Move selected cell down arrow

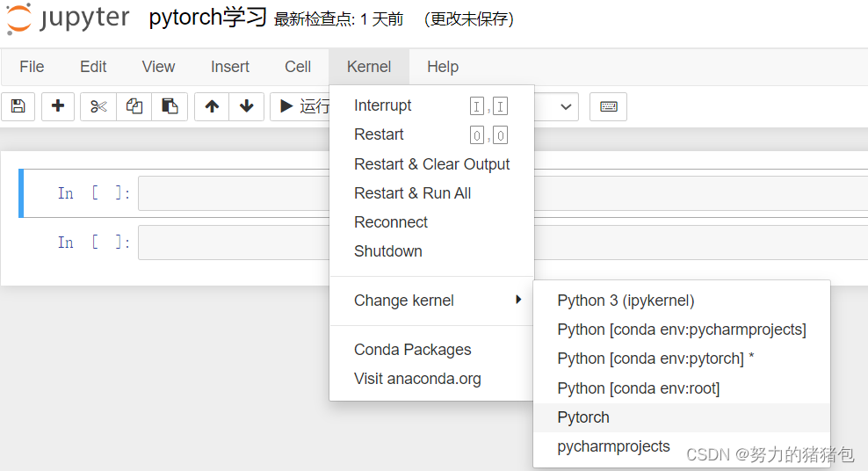247,106
